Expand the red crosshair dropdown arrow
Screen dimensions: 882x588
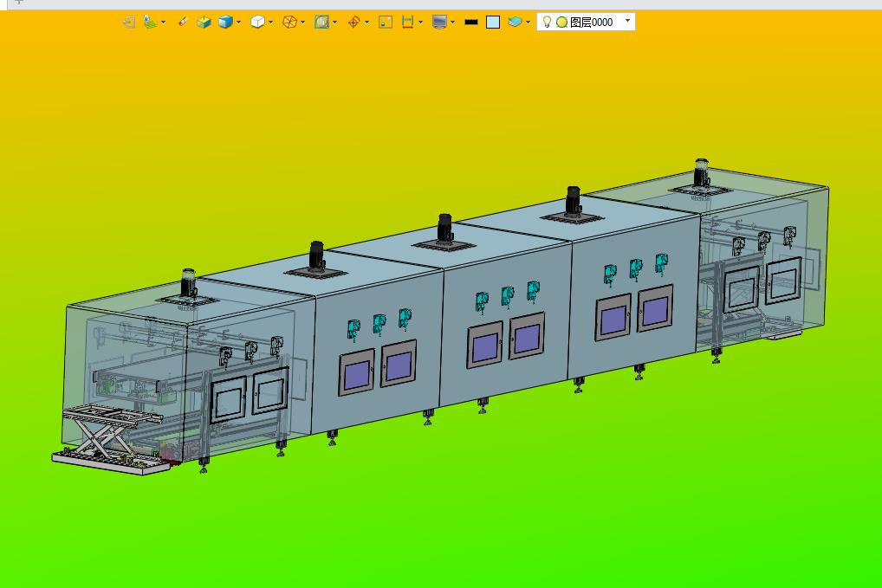[366, 23]
